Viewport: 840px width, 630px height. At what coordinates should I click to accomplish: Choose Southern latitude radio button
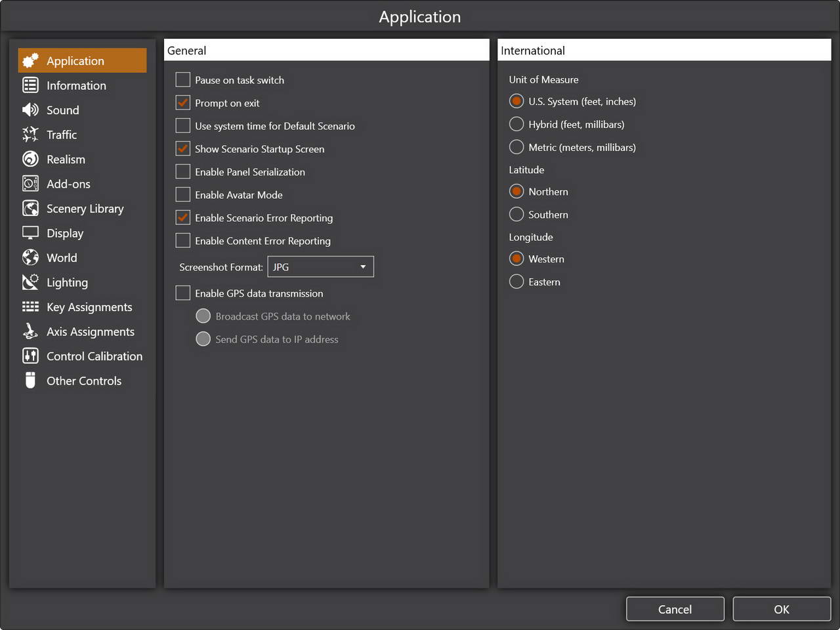point(516,215)
